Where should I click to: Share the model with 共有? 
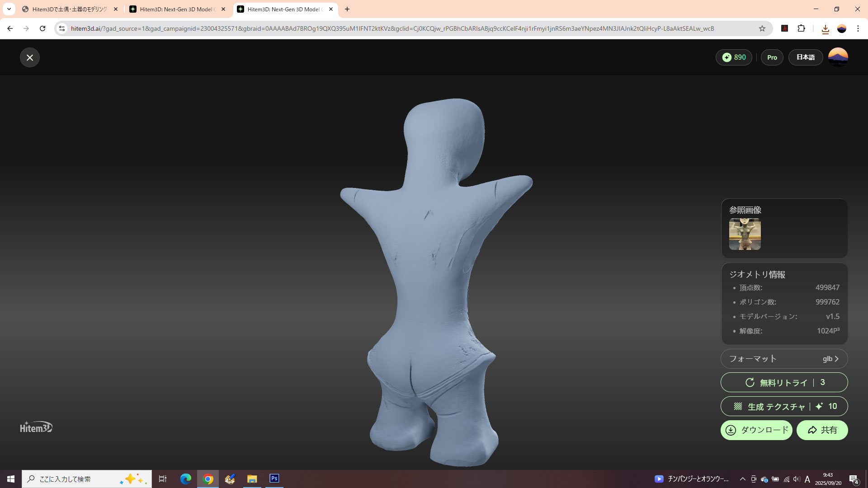coord(822,430)
